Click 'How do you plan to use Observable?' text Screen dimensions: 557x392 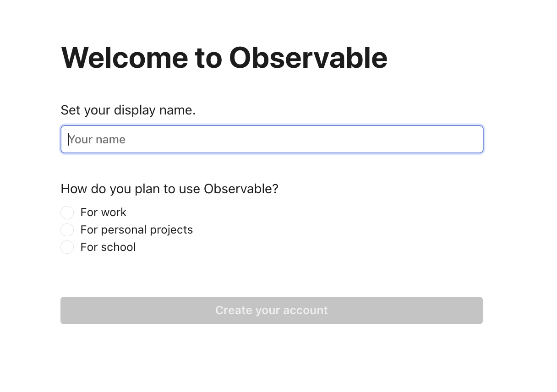pos(169,189)
